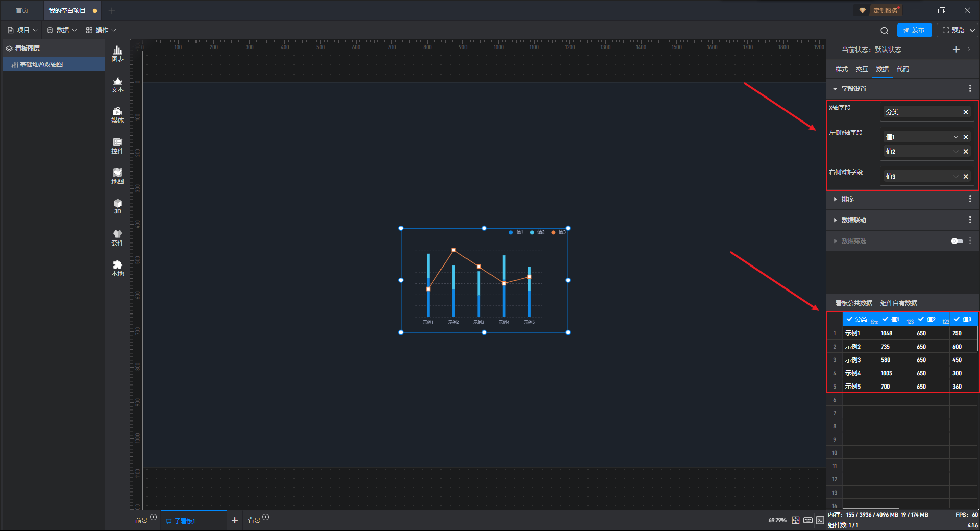Open the 值3 field dropdown
980x531 pixels.
956,177
